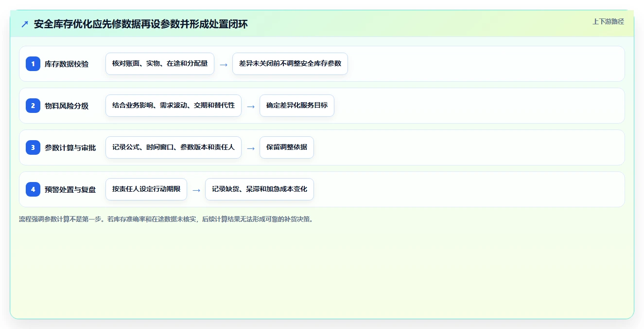This screenshot has width=644, height=329.
Task: Click the 记录公式、时间窗口、参数版本和责任人 box
Action: pyautogui.click(x=174, y=147)
